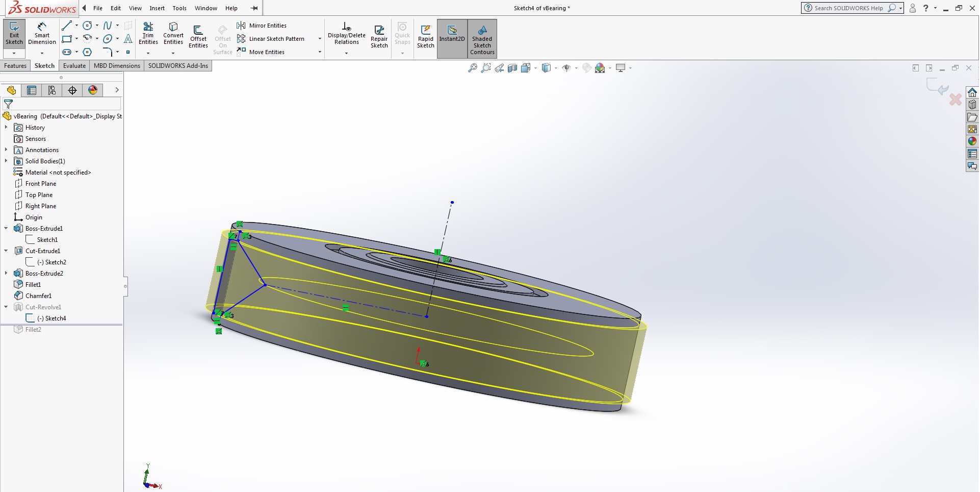980x492 pixels.
Task: Select Sketch4 under Cut-Revolve1
Action: [46, 318]
